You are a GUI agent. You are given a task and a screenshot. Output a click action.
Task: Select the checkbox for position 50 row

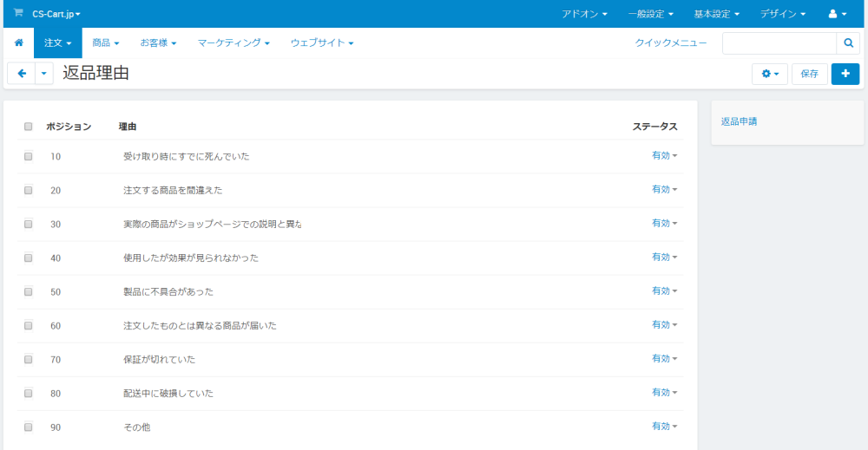(29, 291)
